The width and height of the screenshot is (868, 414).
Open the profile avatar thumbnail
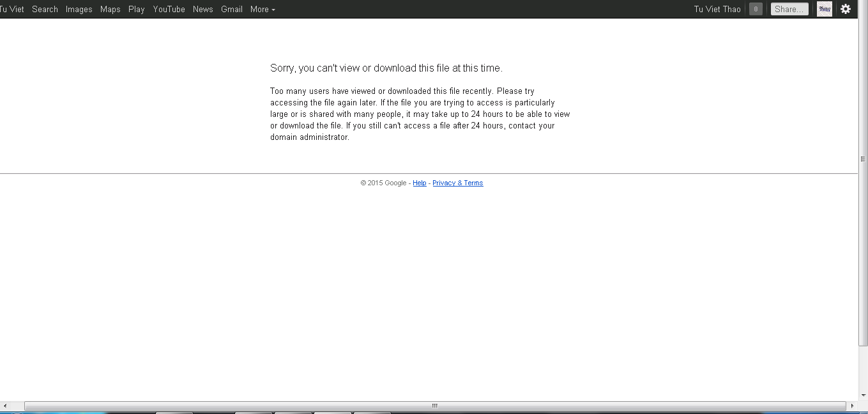825,9
